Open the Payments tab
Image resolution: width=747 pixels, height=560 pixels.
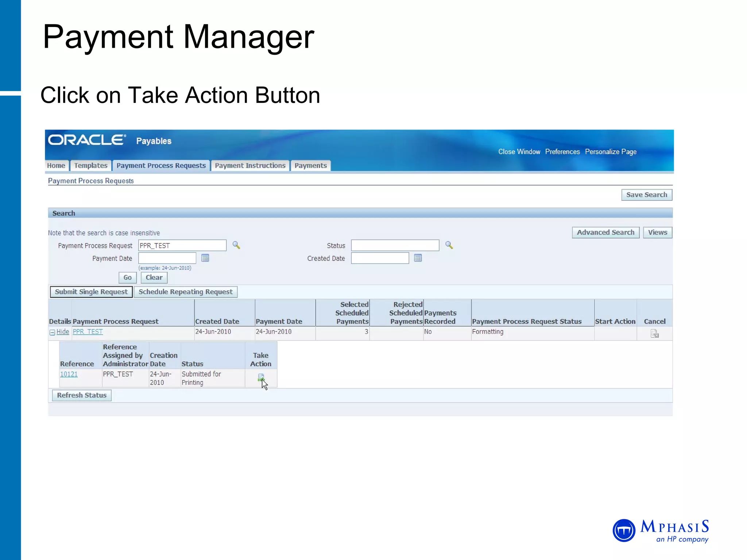pyautogui.click(x=311, y=166)
